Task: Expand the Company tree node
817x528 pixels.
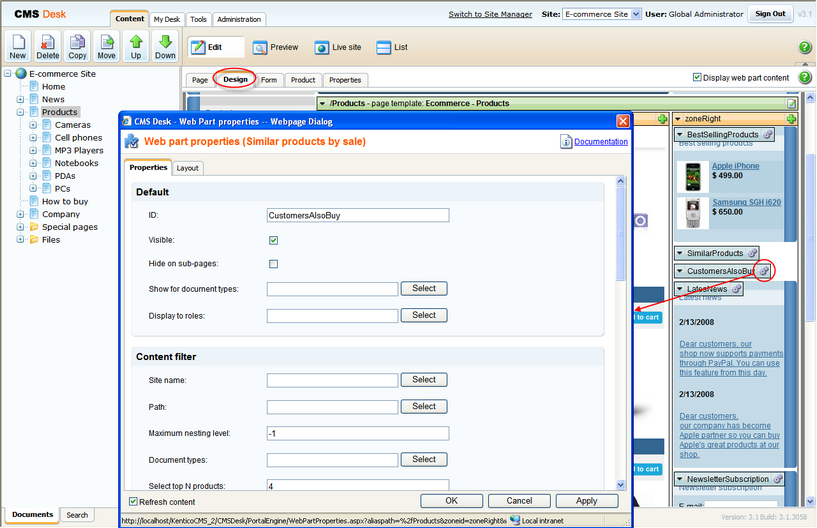Action: coord(20,214)
